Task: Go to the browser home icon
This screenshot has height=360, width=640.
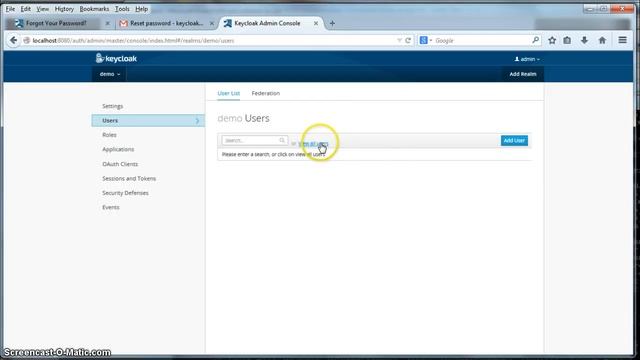Action: pos(602,40)
